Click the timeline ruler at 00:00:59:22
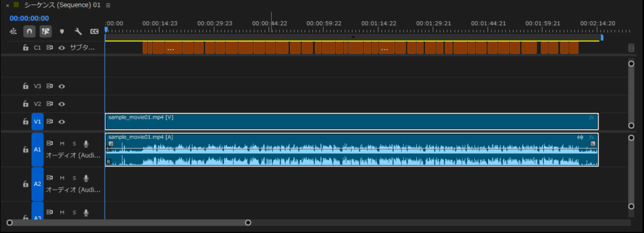This screenshot has height=233, width=644. coord(324,23)
